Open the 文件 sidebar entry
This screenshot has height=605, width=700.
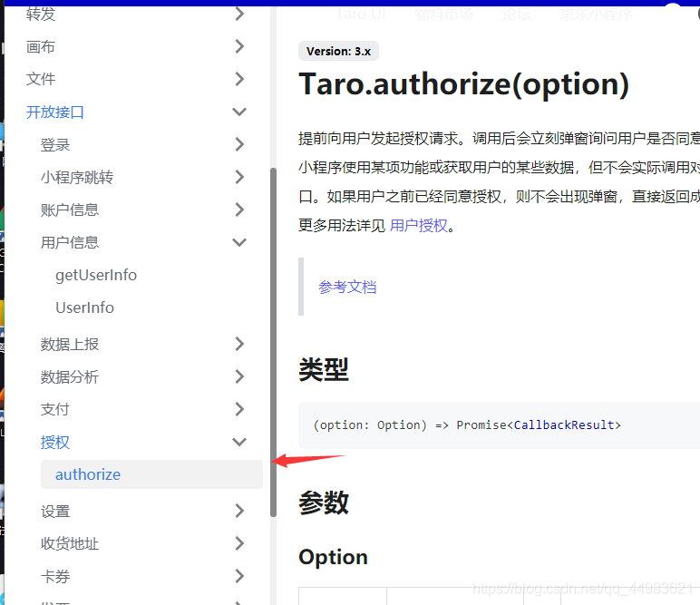click(40, 80)
